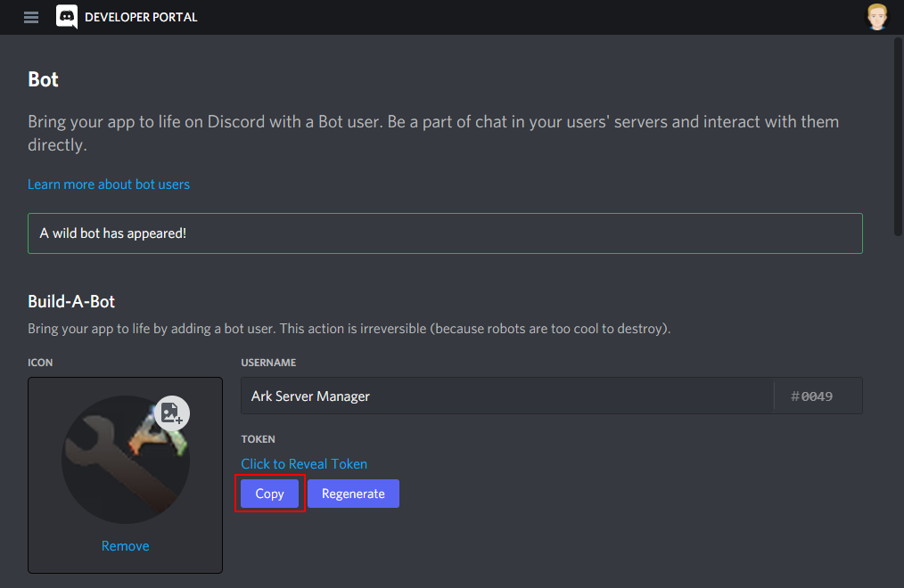The image size is (904, 588).
Task: Click the Ark Server Manager username field
Action: tap(507, 396)
